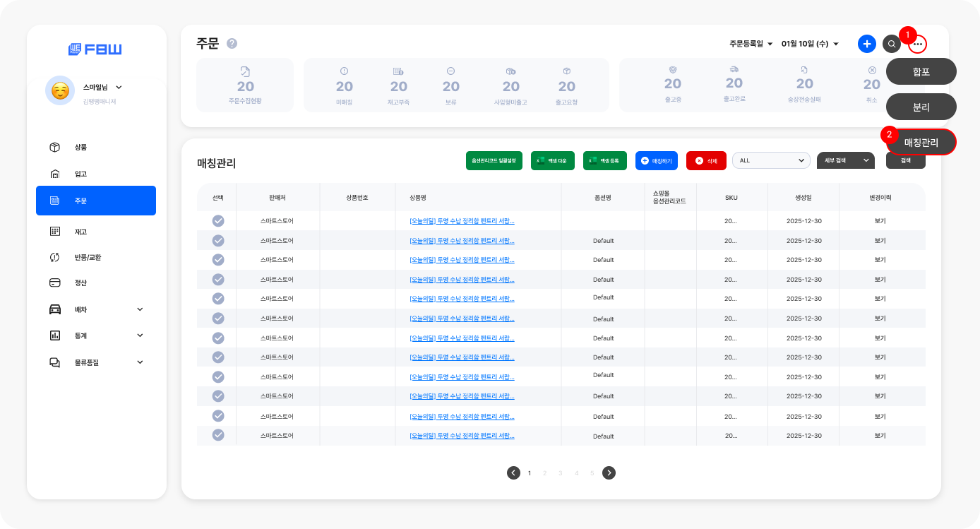
Task: Go to page 3
Action: click(561, 473)
